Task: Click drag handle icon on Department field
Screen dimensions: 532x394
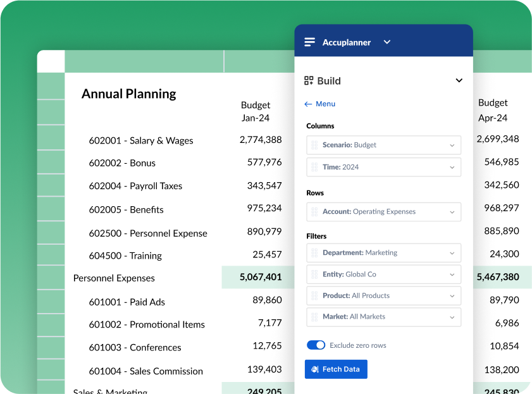Action: pyautogui.click(x=314, y=252)
